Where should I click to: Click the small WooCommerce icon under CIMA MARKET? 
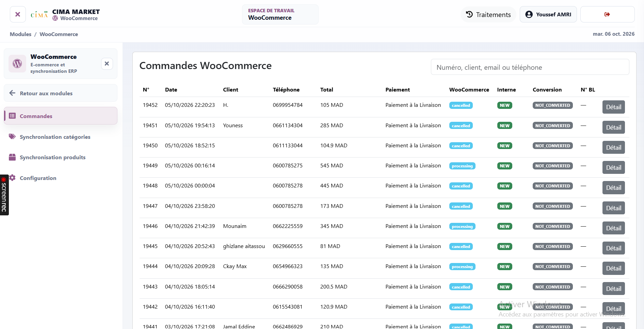coord(55,18)
